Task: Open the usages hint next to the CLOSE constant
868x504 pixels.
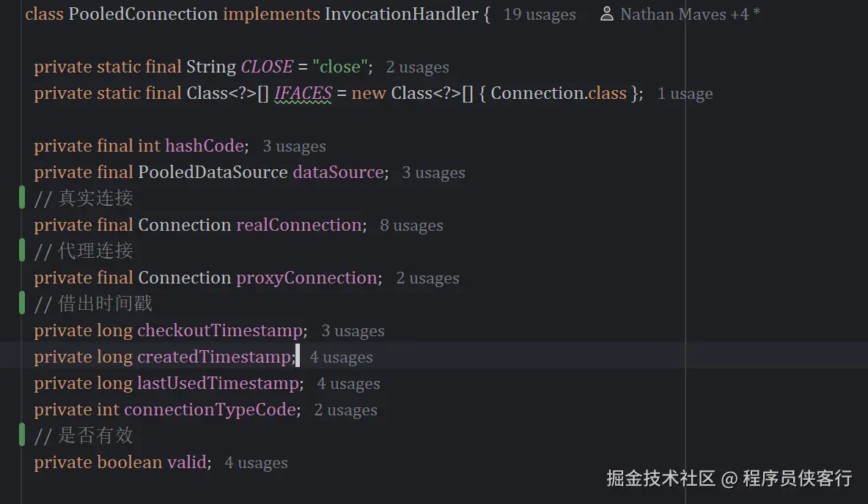Action: (x=417, y=67)
